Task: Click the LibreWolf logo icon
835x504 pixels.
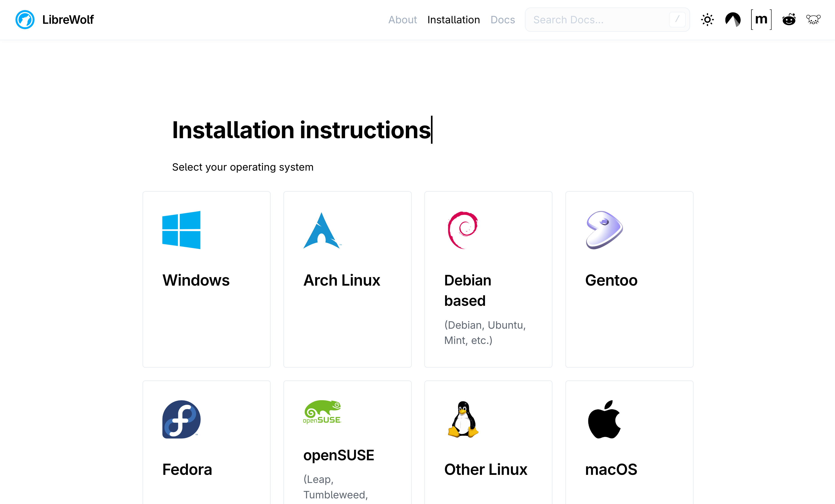Action: point(25,20)
